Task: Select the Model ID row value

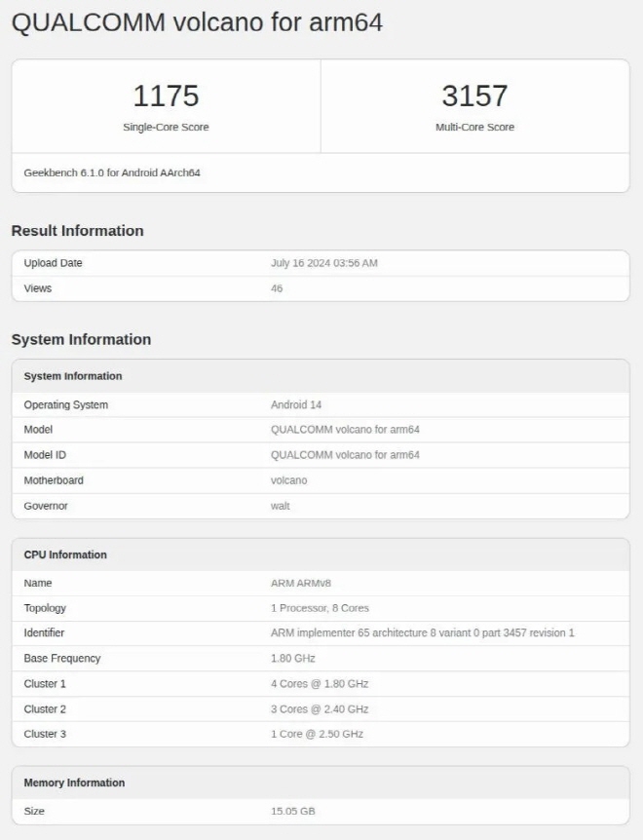Action: point(345,455)
